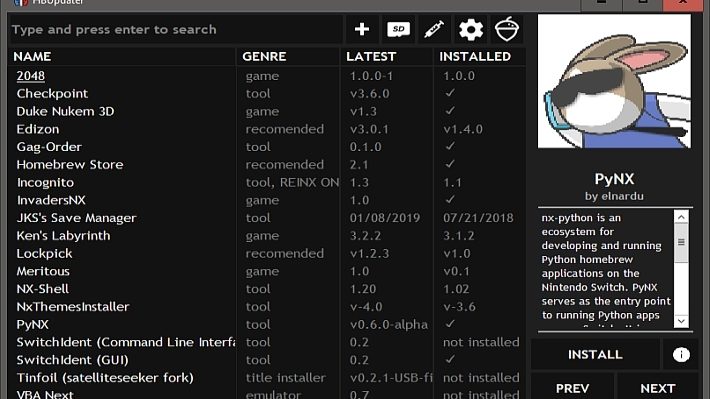Select the Incognito entry
710x399 pixels.
click(267, 182)
